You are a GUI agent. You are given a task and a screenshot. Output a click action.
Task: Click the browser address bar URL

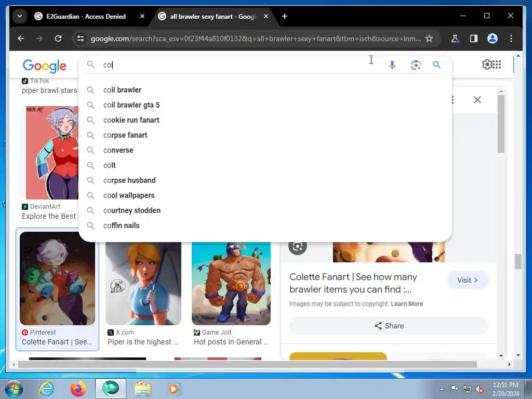click(256, 38)
